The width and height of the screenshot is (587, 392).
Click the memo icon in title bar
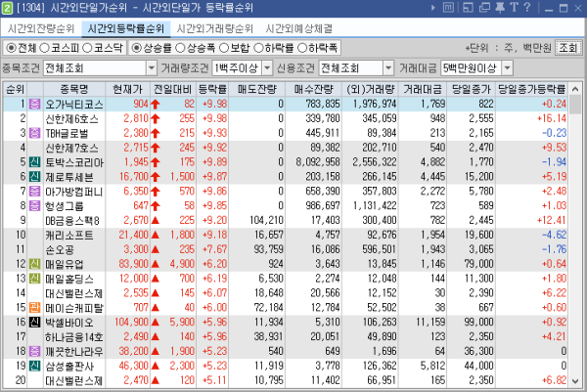click(448, 8)
